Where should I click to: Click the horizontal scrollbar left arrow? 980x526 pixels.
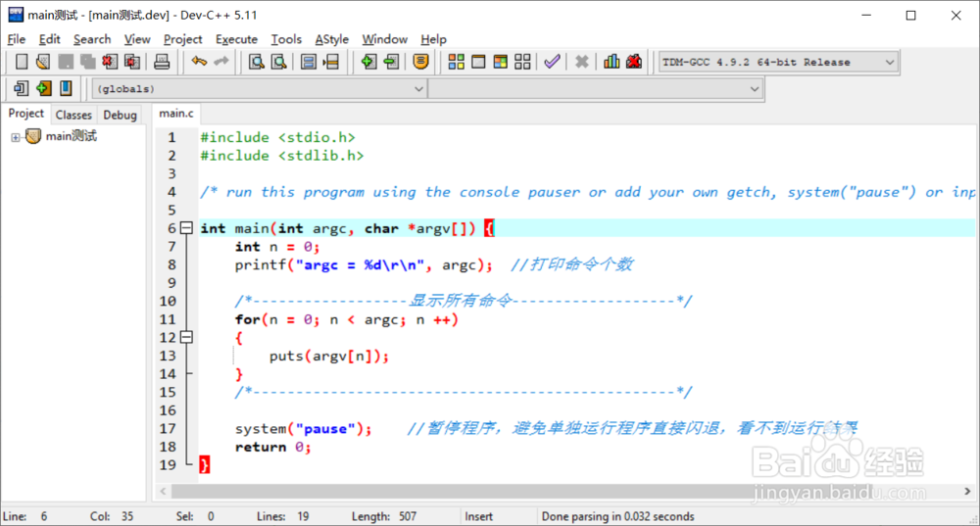point(163,492)
